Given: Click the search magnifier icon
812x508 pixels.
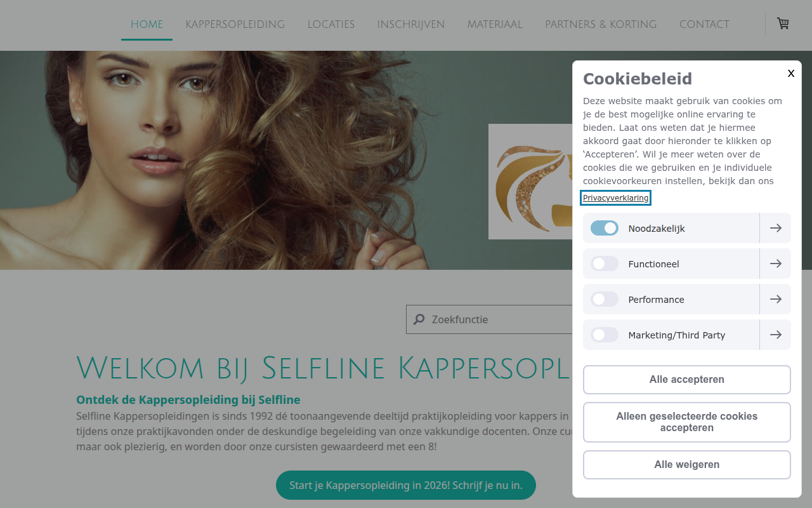Looking at the screenshot, I should coord(419,319).
